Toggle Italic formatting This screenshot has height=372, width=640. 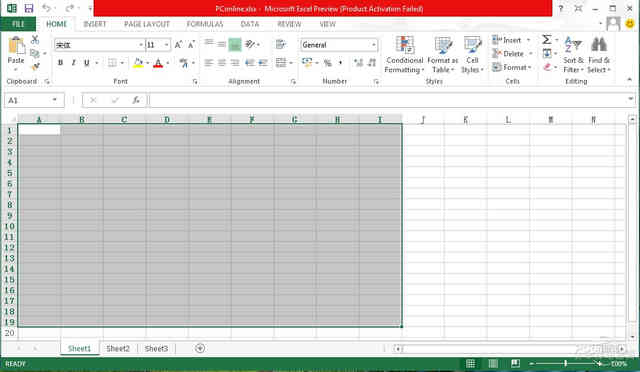[73, 63]
